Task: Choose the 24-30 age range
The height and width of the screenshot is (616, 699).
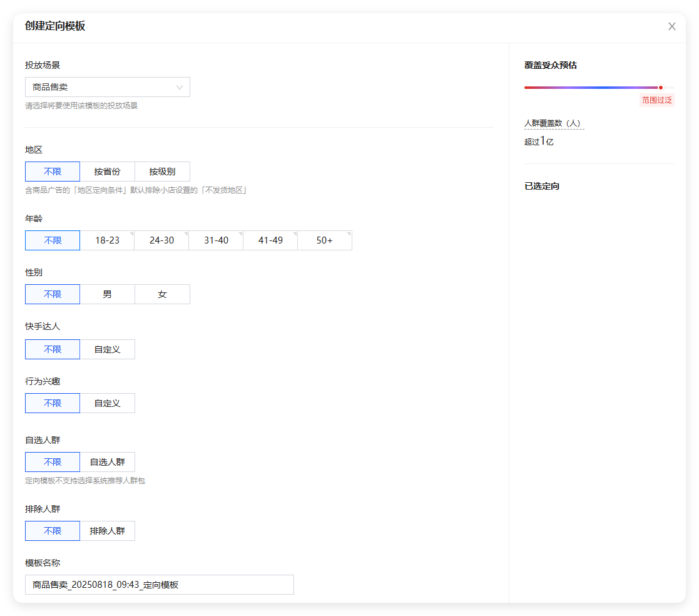Action: [161, 240]
